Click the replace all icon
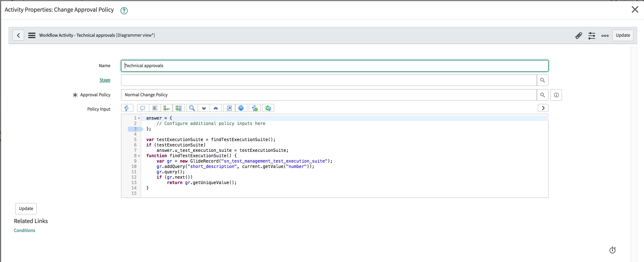644x262 pixels. [179, 108]
